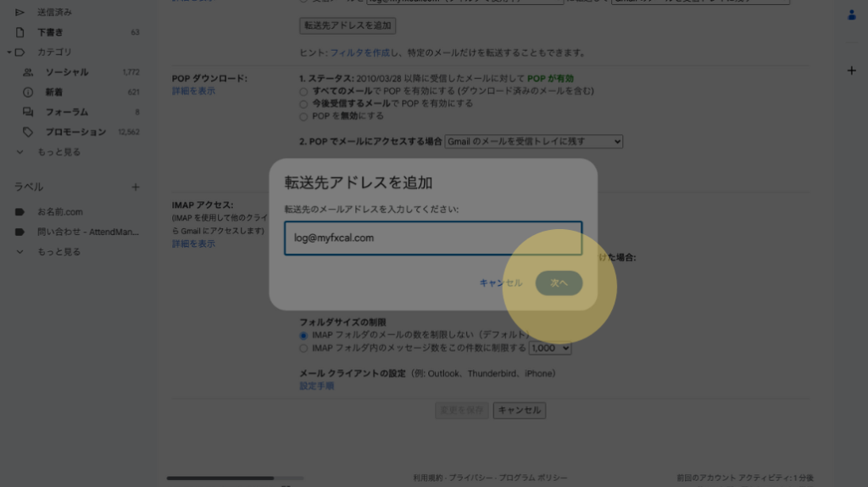The image size is (868, 487).
Task: Select 'すべてのメールで POP を有効にする' radio
Action: click(303, 91)
